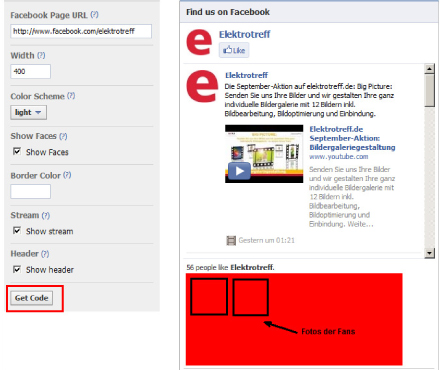This screenshot has width=440, height=370.
Task: Toggle the Show stream checkbox
Action: 17,231
